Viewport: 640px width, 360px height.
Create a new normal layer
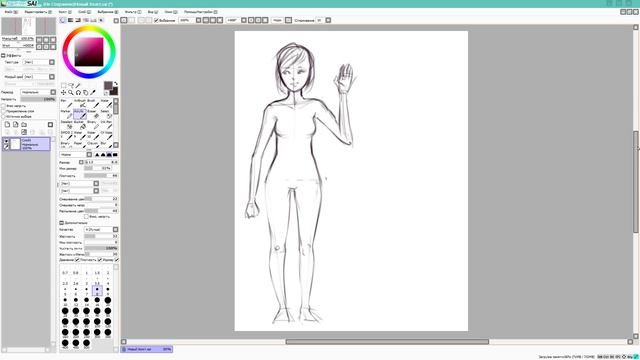click(7, 124)
